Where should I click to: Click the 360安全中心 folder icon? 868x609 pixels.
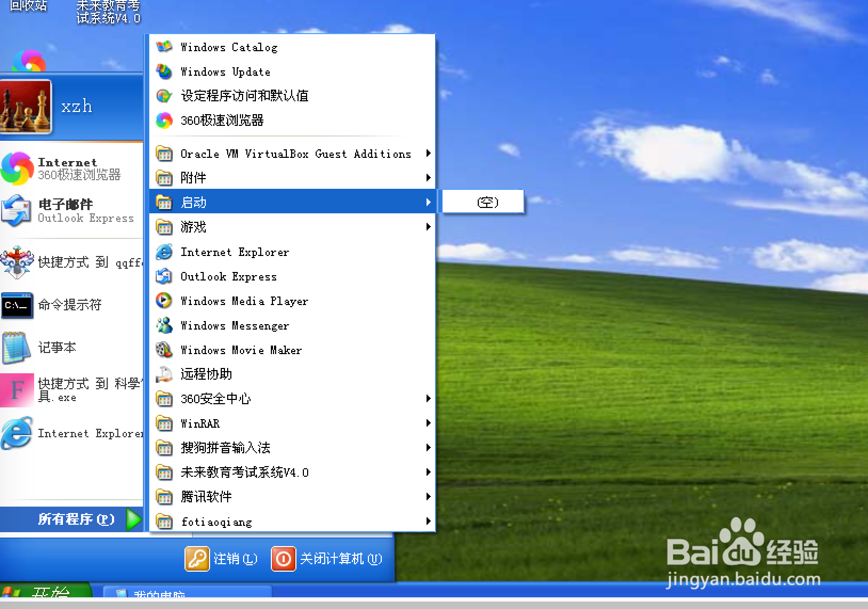[x=164, y=399]
